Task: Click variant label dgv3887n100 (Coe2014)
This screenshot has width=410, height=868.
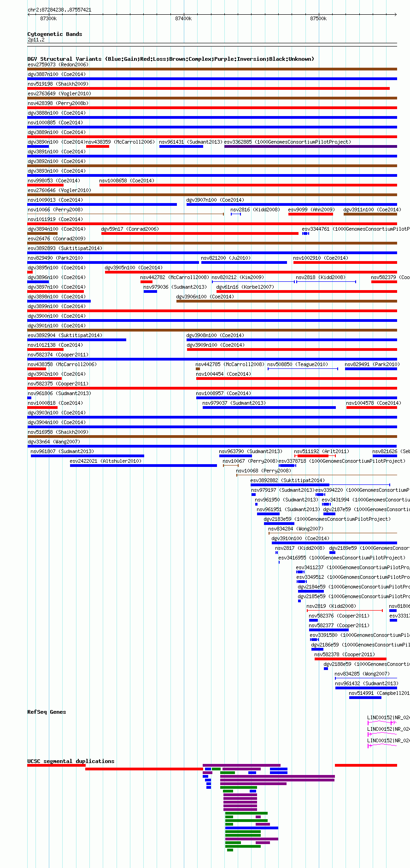Action: (x=57, y=74)
